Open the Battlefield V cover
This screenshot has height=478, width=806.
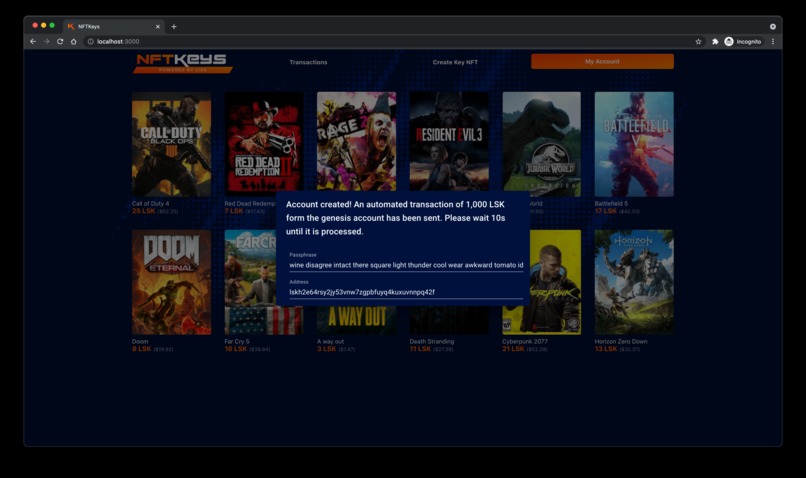click(x=634, y=144)
